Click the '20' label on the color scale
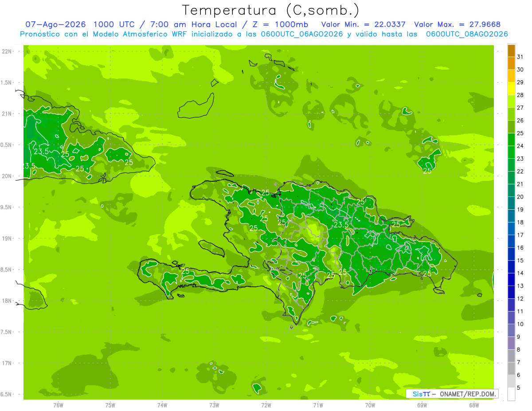This screenshot has width=532, height=411. (x=520, y=197)
